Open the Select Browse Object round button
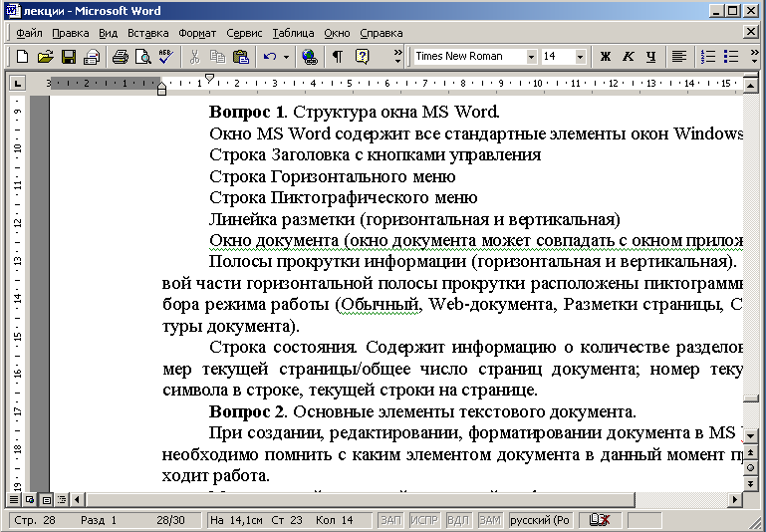 pyautogui.click(x=750, y=467)
